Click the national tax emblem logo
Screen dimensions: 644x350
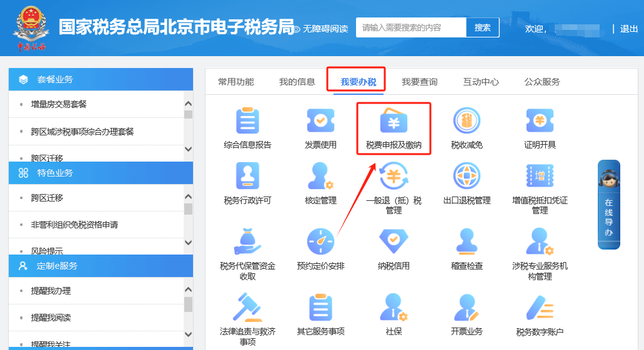[31, 28]
